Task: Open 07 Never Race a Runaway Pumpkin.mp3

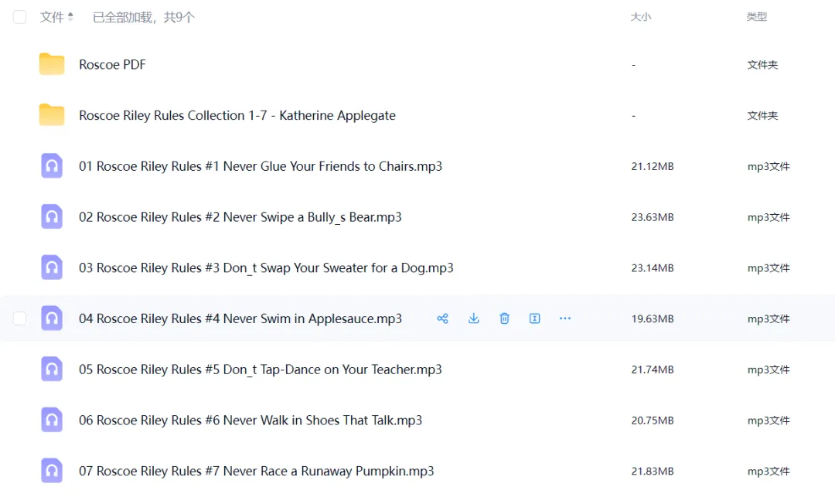Action: [256, 471]
